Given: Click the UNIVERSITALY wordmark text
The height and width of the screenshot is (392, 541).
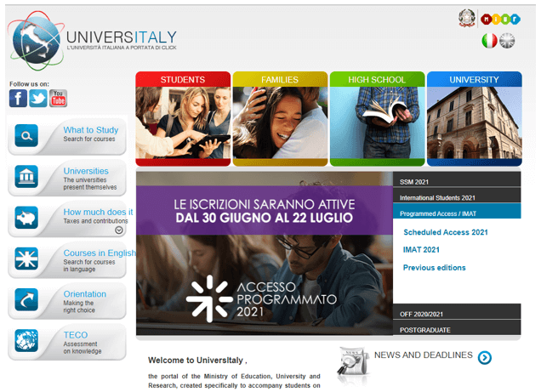Looking at the screenshot, I should coord(122,37).
